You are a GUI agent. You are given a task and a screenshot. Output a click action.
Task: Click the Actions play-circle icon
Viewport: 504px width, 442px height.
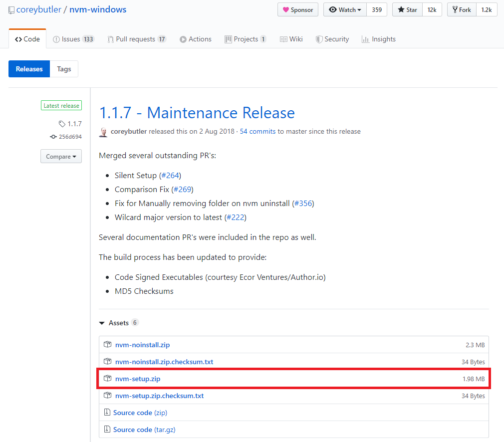183,39
